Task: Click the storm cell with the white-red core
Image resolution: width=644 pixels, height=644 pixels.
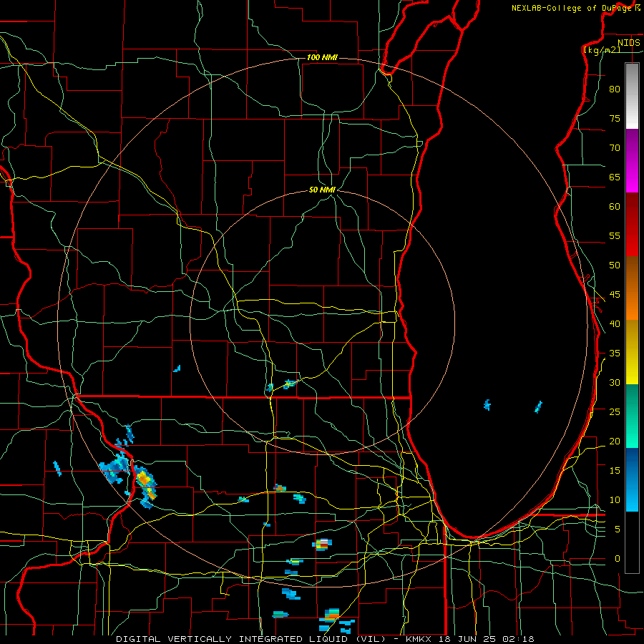Action: (x=323, y=545)
